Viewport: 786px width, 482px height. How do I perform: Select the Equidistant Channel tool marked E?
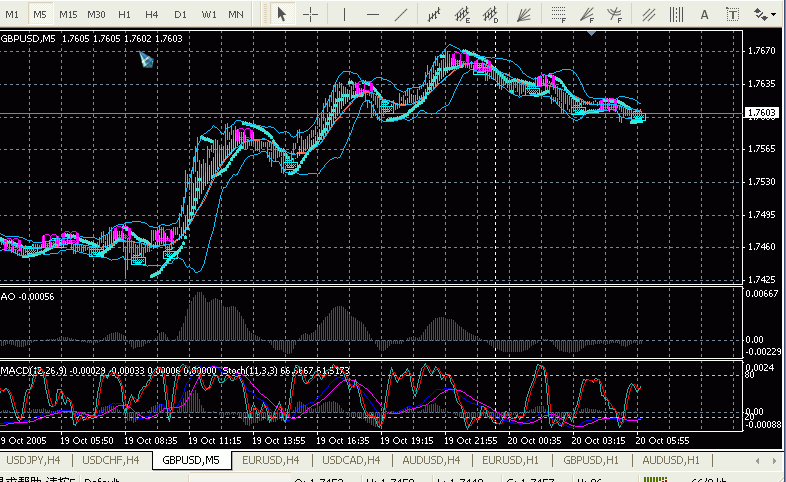(462, 14)
